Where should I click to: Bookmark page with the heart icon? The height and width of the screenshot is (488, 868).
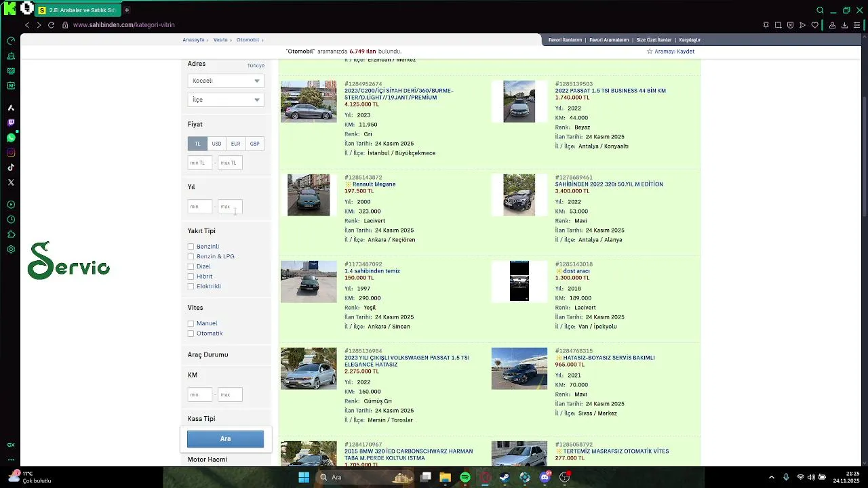pyautogui.click(x=814, y=25)
